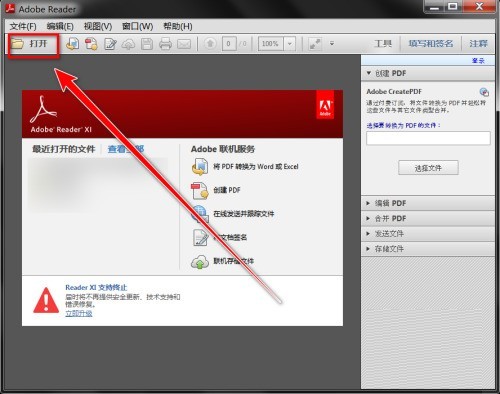Click the 登录 (sign in) link
500x394 pixels.
click(478, 61)
